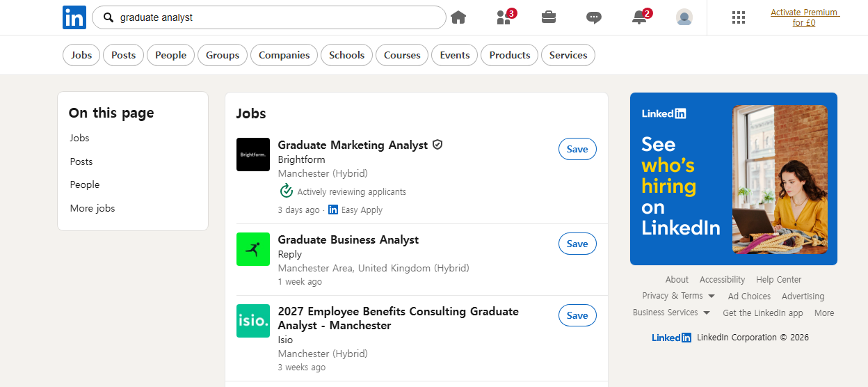
Task: Filter results by Schools
Action: 347,55
